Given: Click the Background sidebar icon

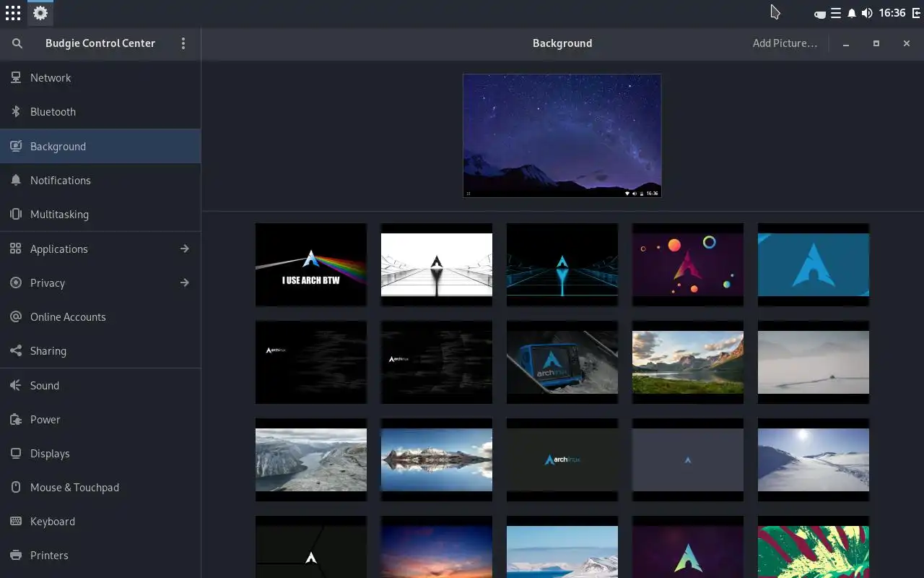Looking at the screenshot, I should pyautogui.click(x=16, y=146).
